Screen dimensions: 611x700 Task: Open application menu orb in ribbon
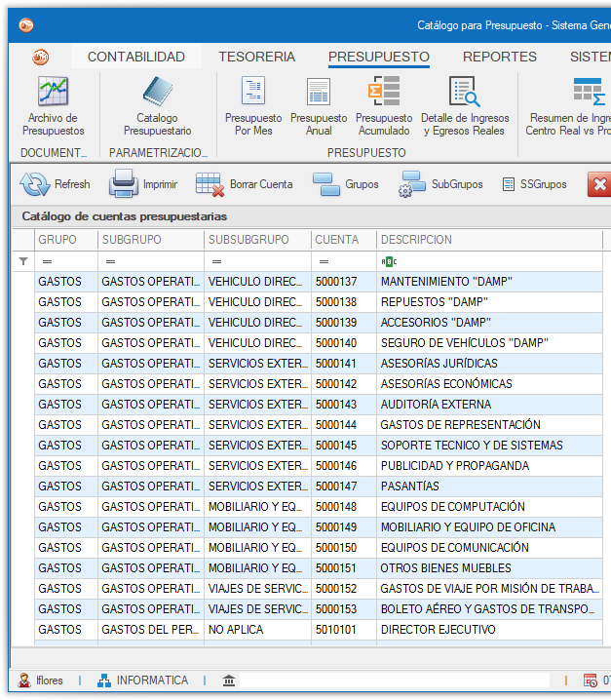[x=40, y=57]
